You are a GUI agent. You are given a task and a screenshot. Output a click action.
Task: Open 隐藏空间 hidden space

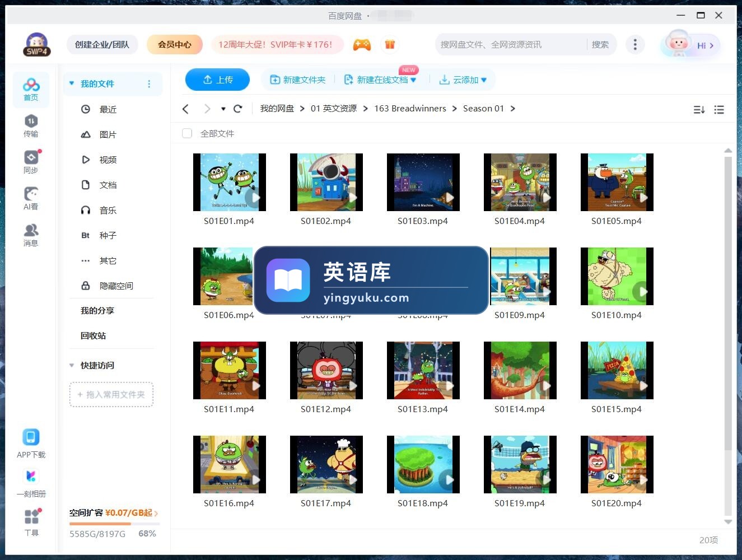pyautogui.click(x=116, y=286)
